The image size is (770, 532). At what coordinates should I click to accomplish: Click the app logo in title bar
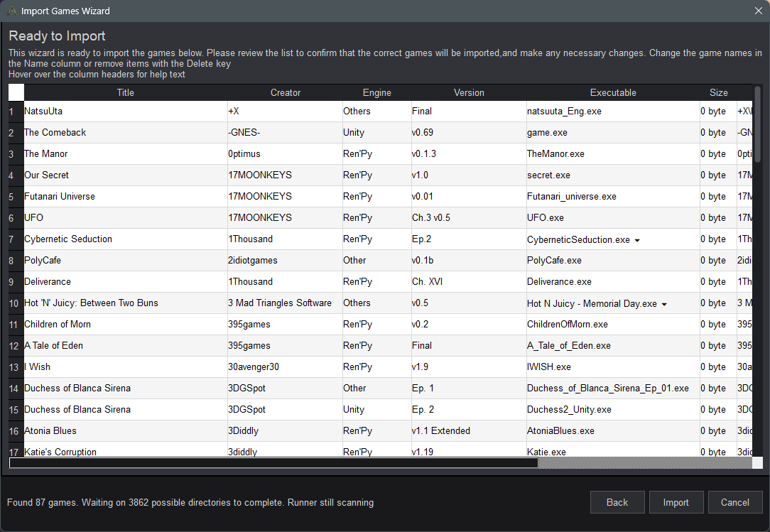[x=12, y=11]
